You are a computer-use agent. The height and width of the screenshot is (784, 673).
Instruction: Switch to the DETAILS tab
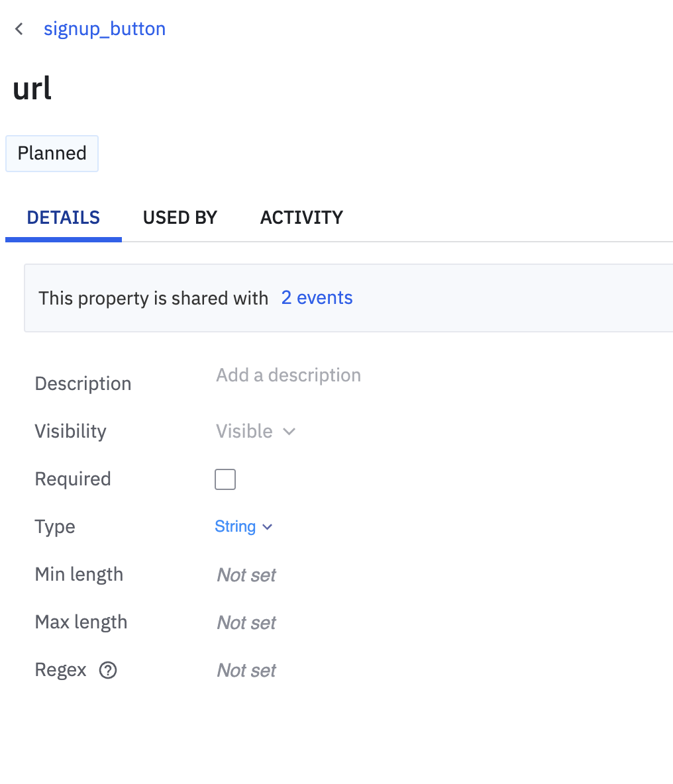64,218
